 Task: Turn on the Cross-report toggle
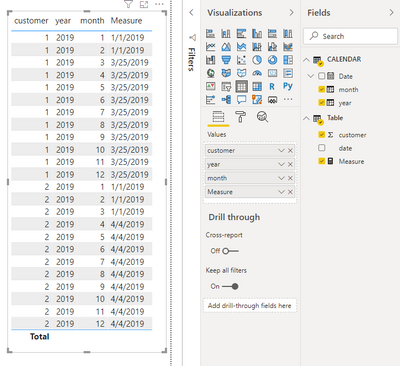[230, 251]
